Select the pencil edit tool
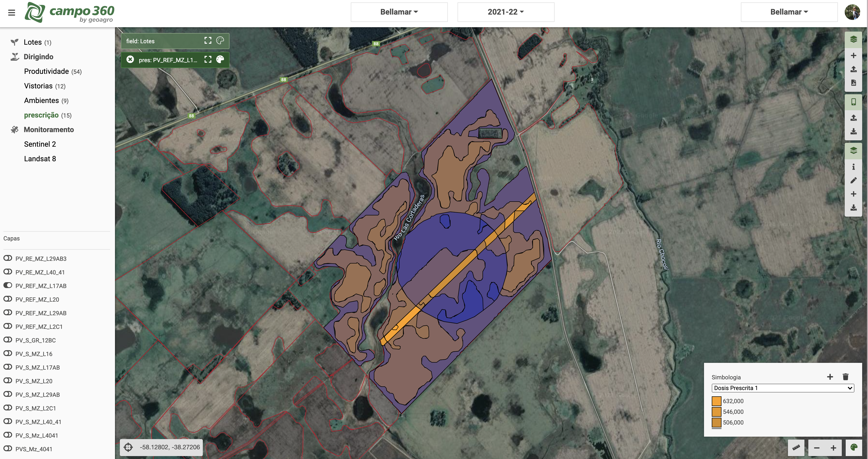 click(853, 180)
